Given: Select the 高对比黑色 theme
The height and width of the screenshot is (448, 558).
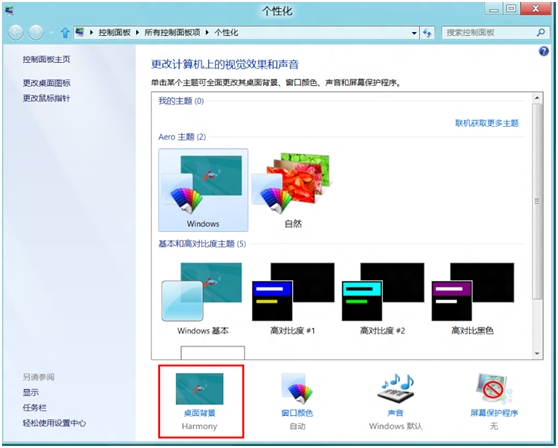Looking at the screenshot, I should point(473,298).
